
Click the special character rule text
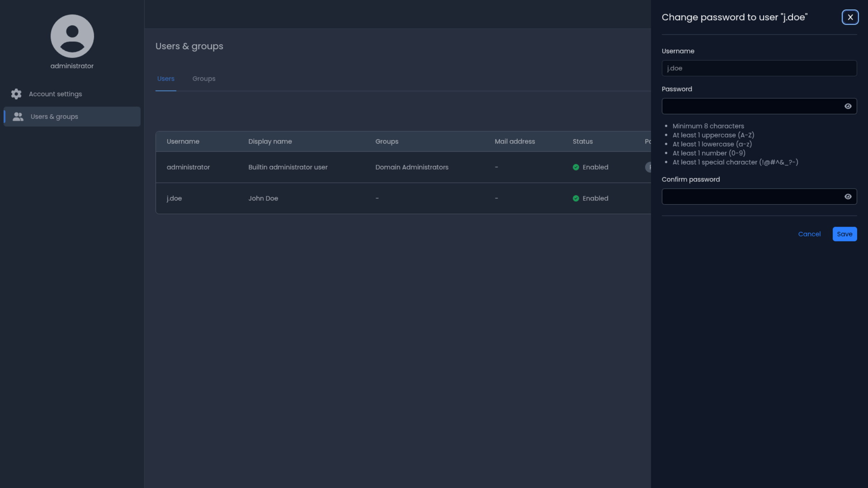click(x=735, y=162)
